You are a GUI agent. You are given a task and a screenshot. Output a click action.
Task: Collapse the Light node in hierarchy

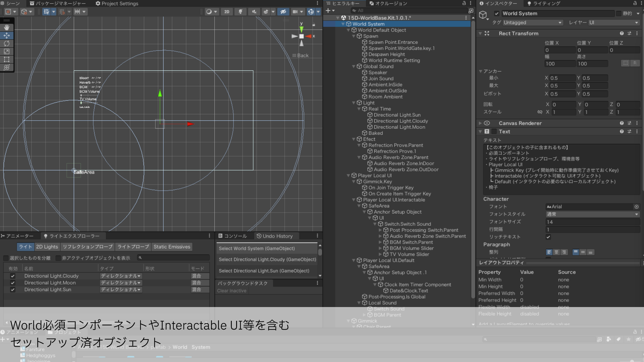click(354, 103)
